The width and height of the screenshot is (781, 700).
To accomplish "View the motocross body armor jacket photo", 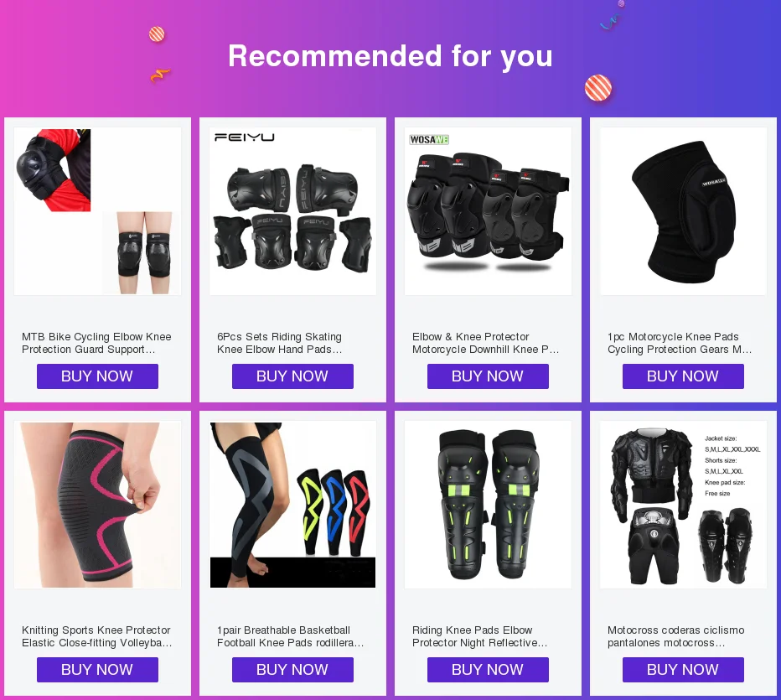I will tap(684, 505).
